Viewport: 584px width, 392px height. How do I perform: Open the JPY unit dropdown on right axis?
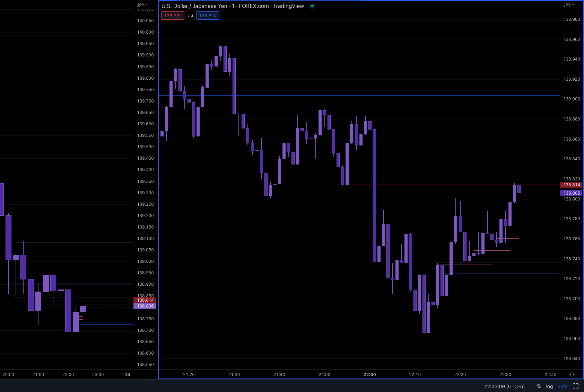coord(569,5)
